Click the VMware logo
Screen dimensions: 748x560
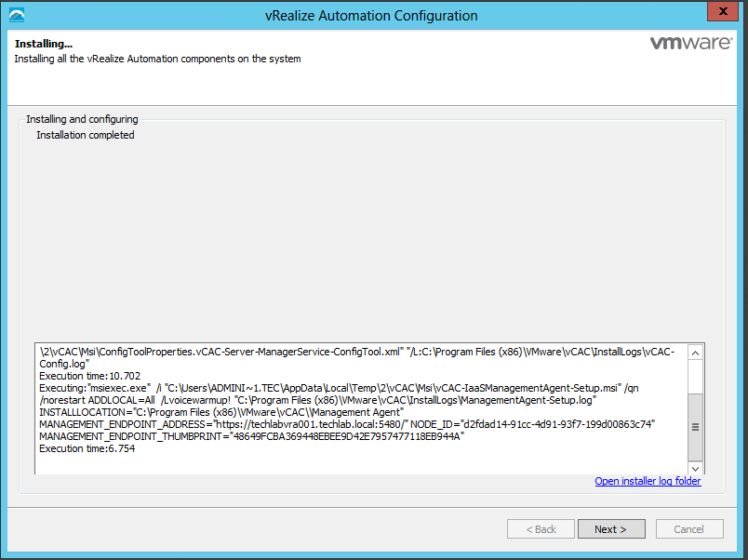[x=690, y=43]
